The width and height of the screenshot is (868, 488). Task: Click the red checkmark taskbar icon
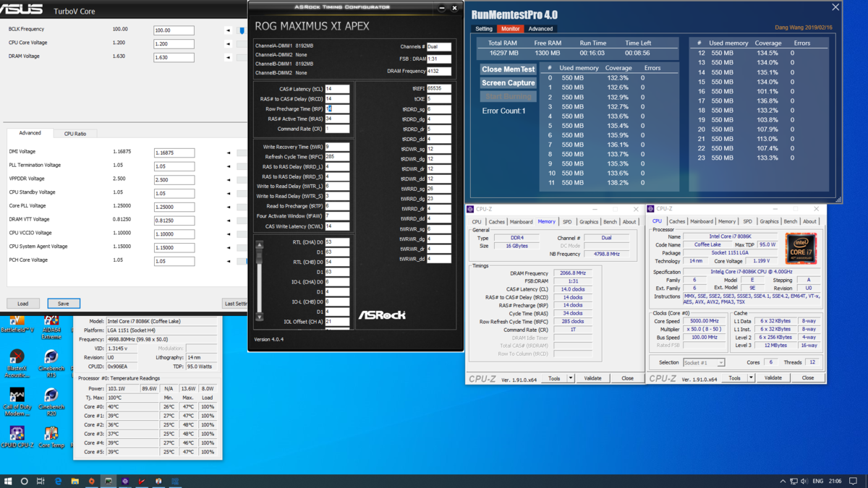(142, 481)
